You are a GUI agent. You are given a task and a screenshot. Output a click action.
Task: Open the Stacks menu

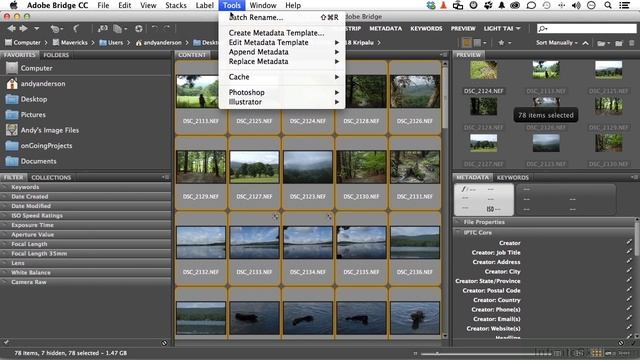(x=176, y=5)
